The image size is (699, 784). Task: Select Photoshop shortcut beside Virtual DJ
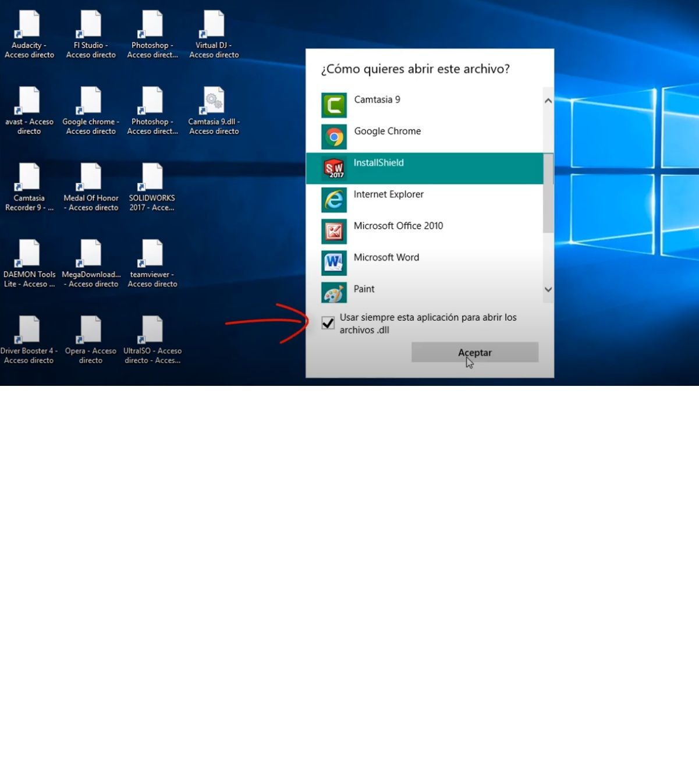(x=152, y=35)
